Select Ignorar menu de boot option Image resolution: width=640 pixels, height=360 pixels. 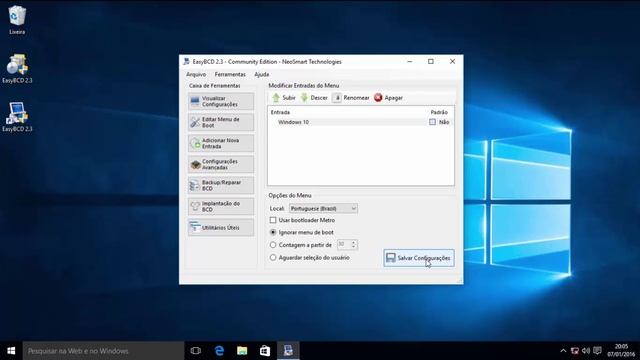273,232
